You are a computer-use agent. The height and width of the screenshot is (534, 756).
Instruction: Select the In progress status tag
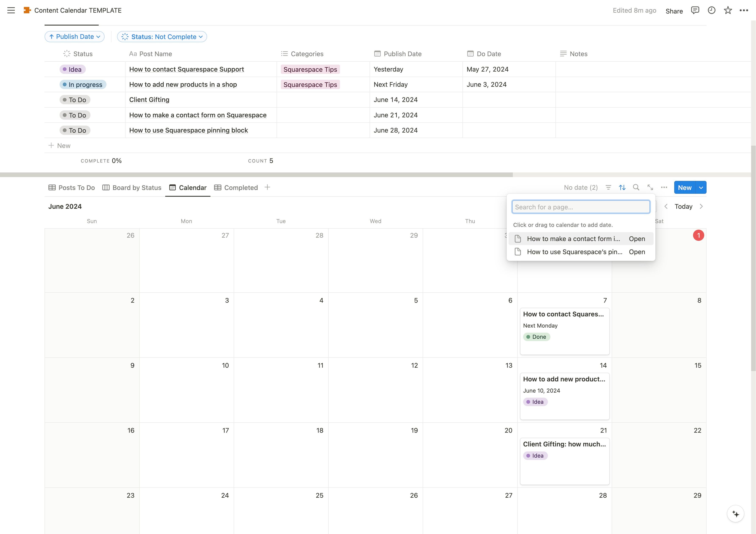coord(83,85)
